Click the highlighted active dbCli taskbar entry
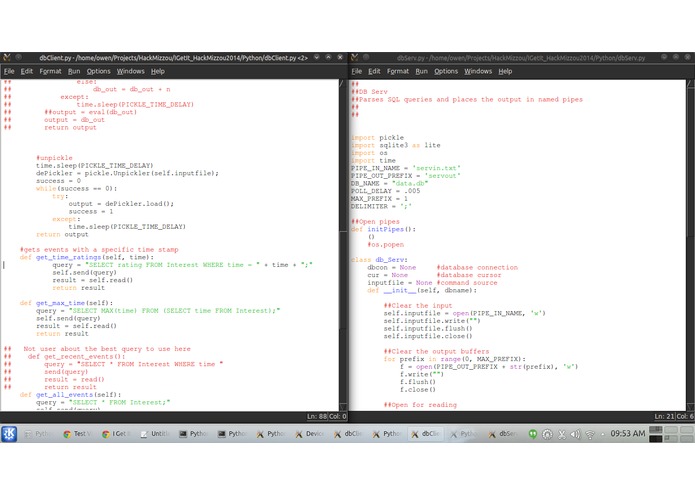The height and width of the screenshot is (494, 695). tap(426, 434)
